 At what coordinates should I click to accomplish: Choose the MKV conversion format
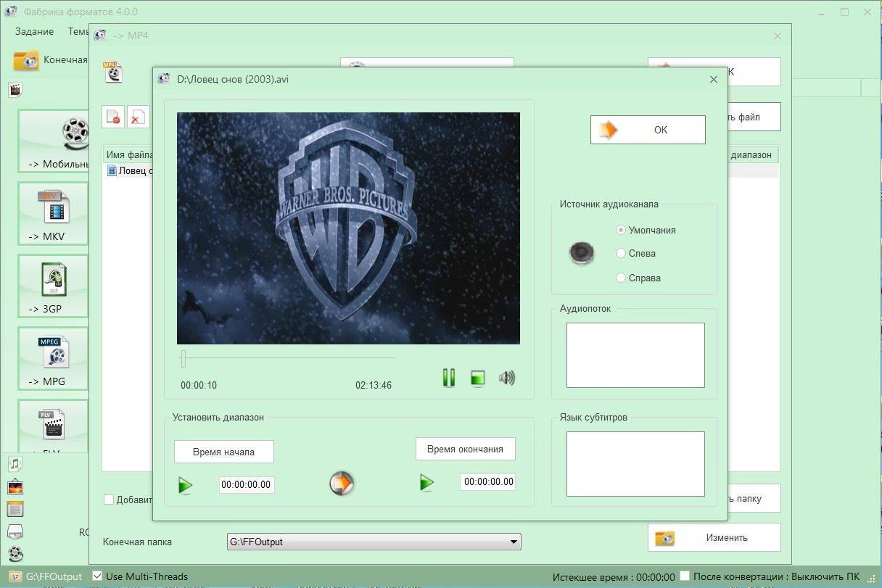click(x=53, y=214)
